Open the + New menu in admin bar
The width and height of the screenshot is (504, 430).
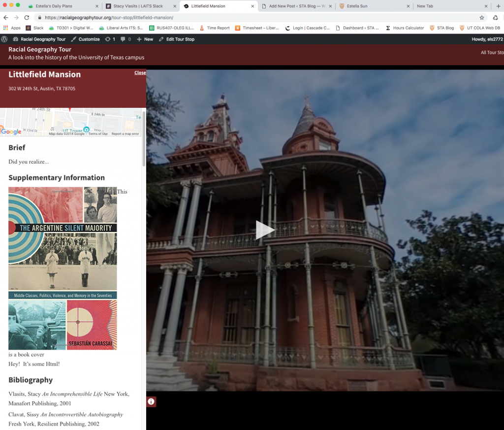[x=145, y=39]
